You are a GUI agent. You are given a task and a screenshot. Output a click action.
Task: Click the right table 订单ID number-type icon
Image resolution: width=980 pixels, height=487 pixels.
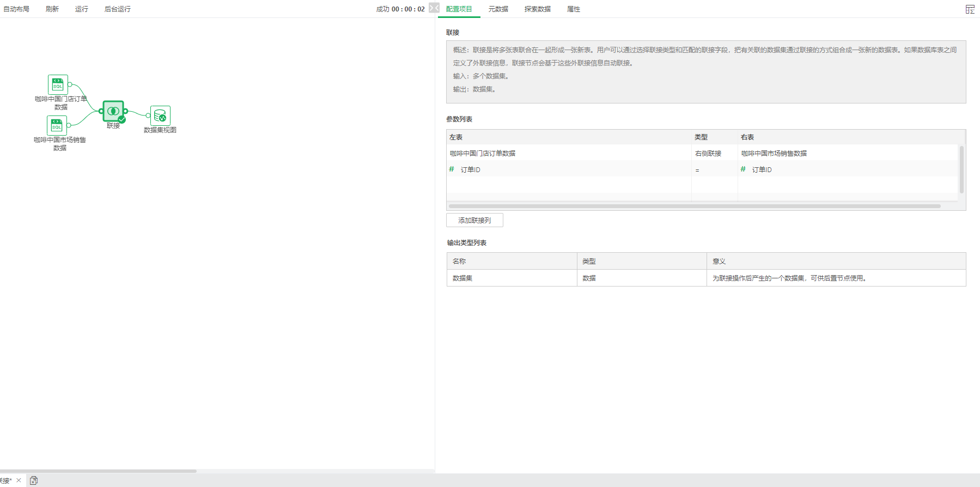[743, 169]
